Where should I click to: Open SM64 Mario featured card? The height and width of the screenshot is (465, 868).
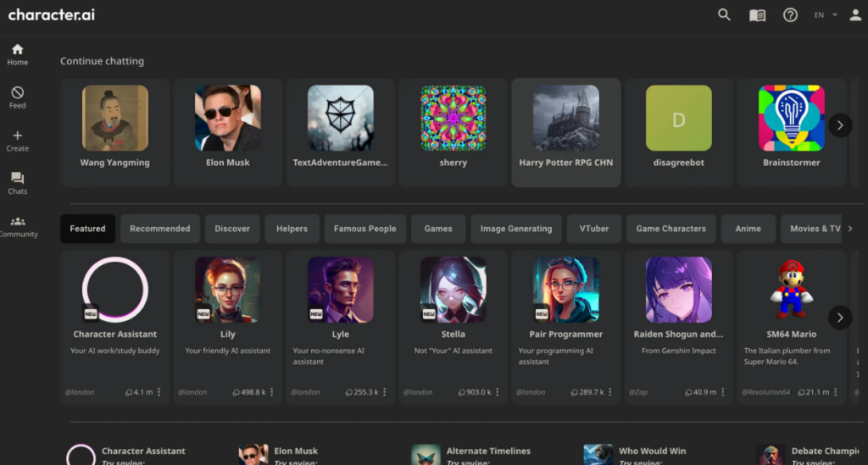click(x=791, y=327)
